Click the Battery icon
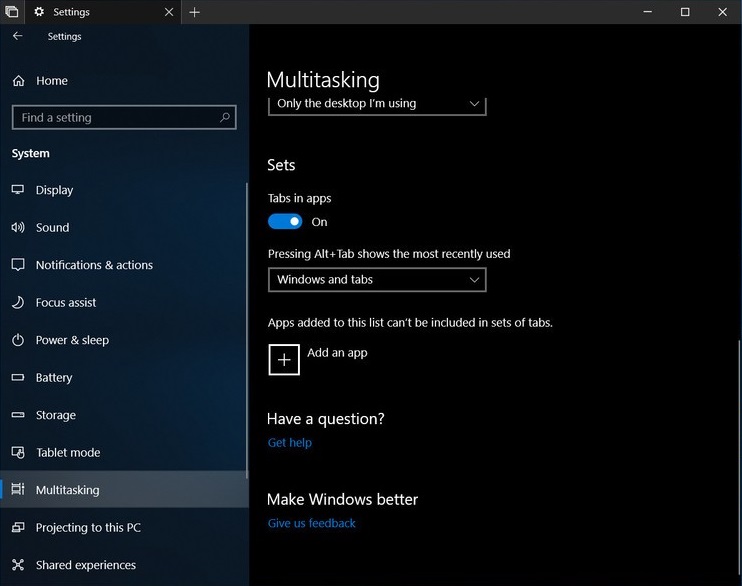The height and width of the screenshot is (586, 742). coord(18,377)
